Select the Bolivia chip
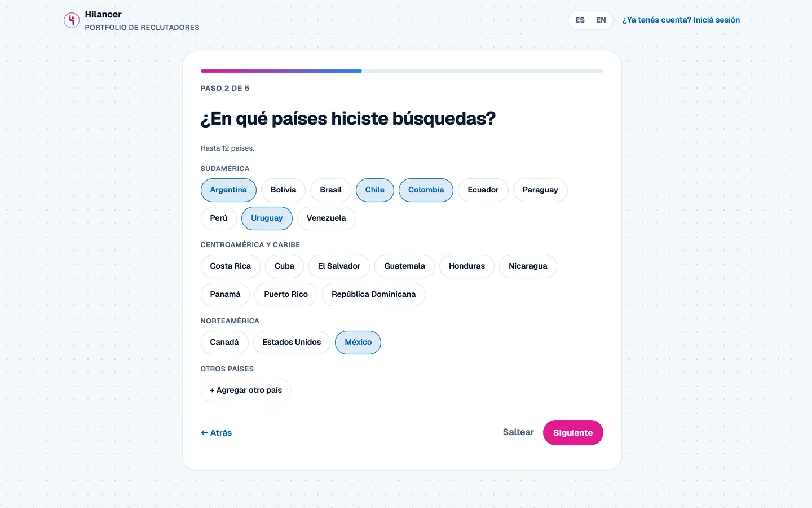 283,190
